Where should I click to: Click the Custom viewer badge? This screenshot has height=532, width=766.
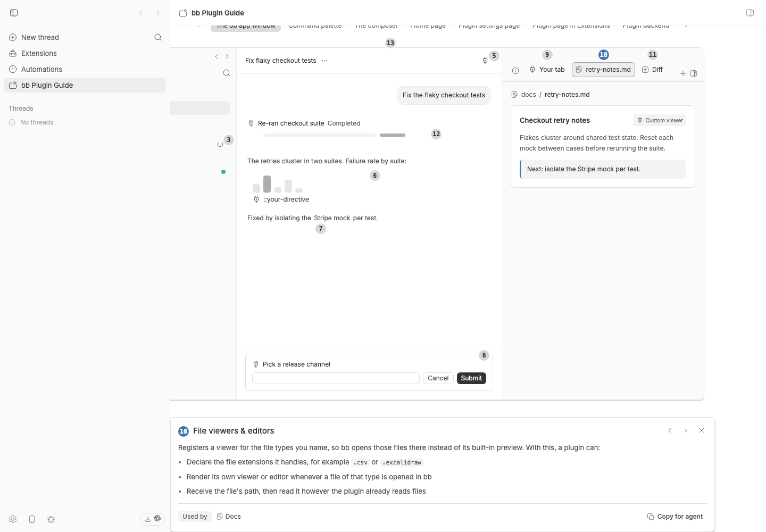tap(660, 120)
